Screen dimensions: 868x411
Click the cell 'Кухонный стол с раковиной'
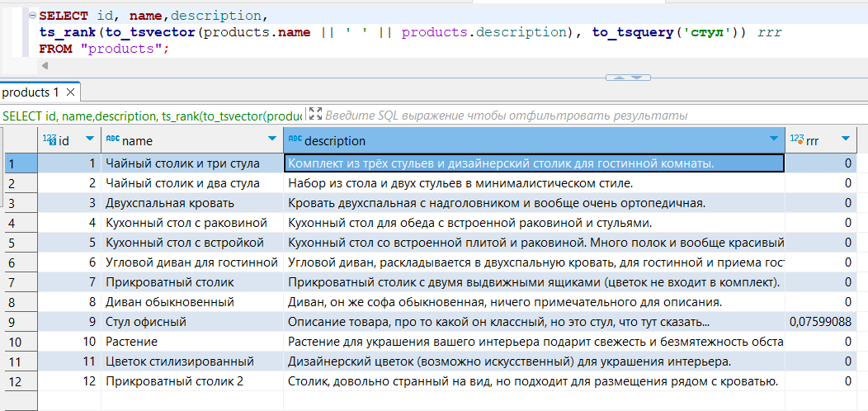[192, 223]
